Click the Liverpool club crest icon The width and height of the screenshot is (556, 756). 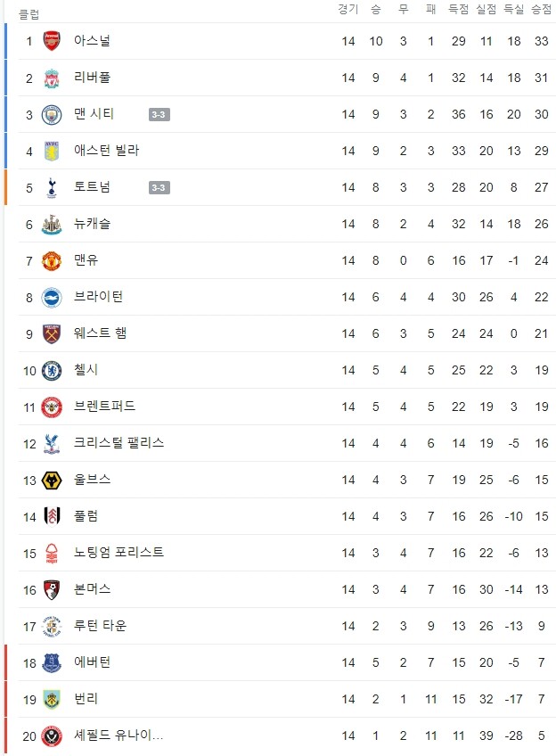pos(52,78)
